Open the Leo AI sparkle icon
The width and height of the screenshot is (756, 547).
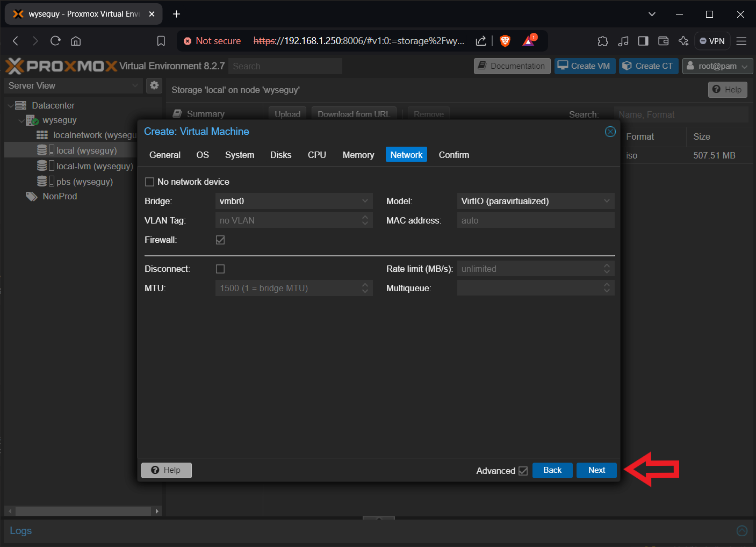[x=683, y=41]
